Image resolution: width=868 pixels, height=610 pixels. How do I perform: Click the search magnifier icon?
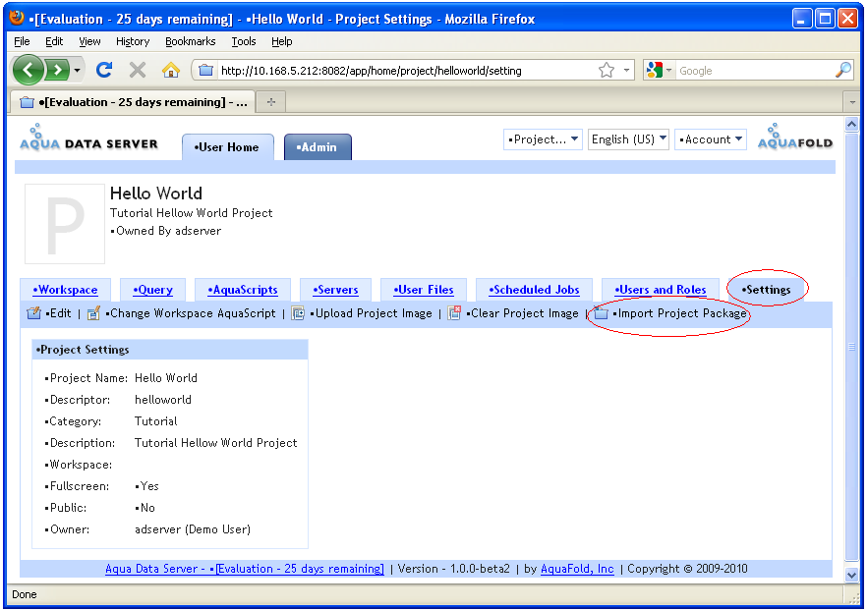(x=843, y=71)
